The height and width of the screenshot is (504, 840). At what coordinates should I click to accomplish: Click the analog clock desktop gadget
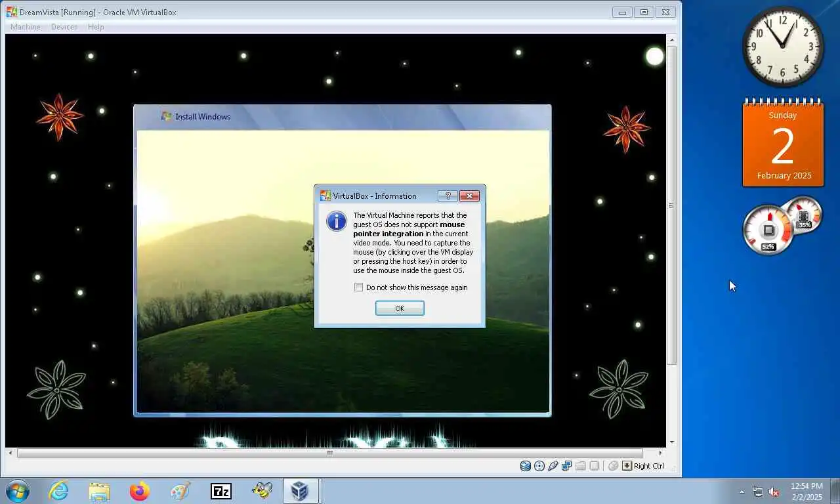point(783,47)
